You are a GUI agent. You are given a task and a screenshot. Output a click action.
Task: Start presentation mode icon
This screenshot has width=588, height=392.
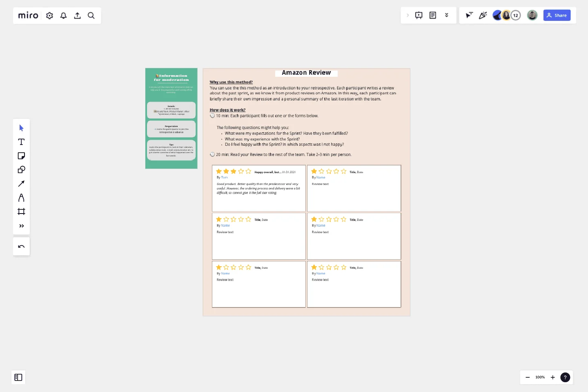[x=419, y=16]
